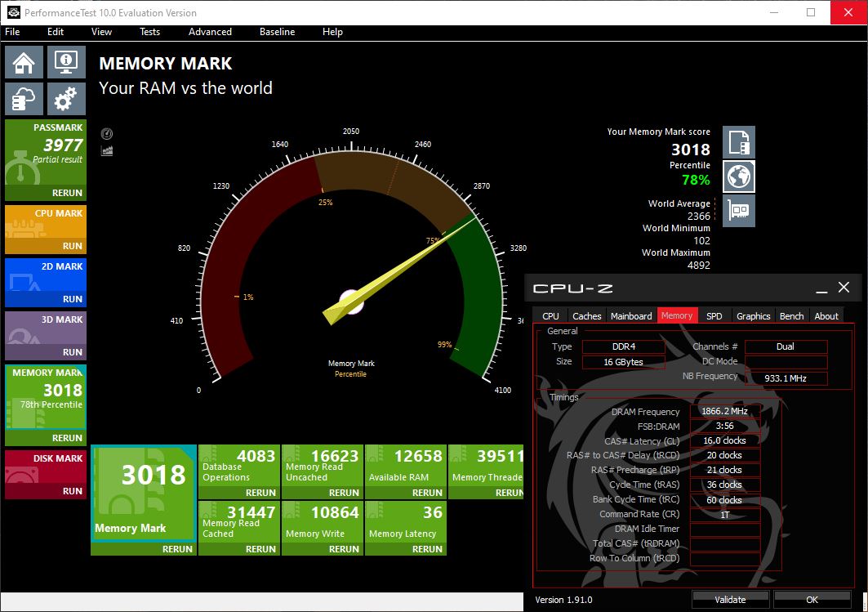Image resolution: width=868 pixels, height=612 pixels.
Task: Open the Help menu
Action: tap(332, 32)
